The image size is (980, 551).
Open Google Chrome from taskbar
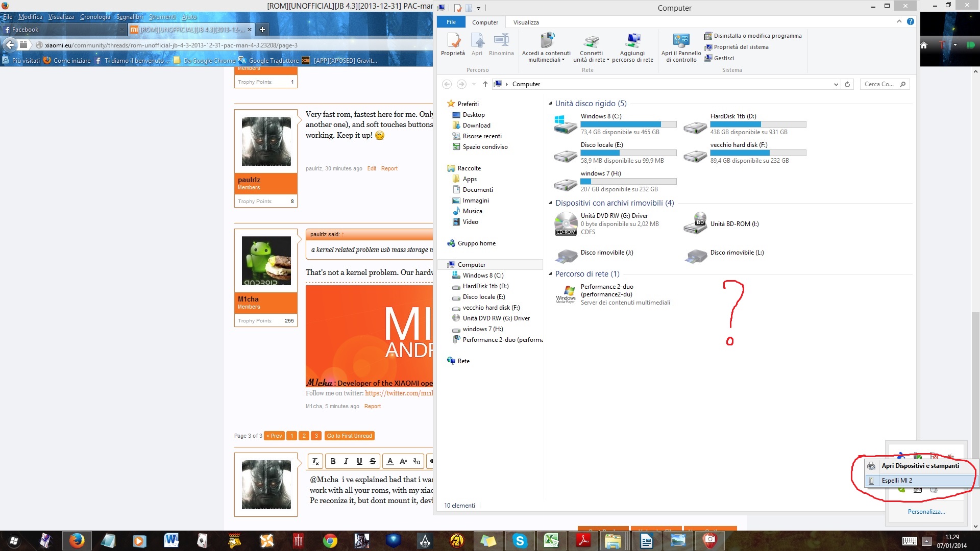(x=330, y=540)
